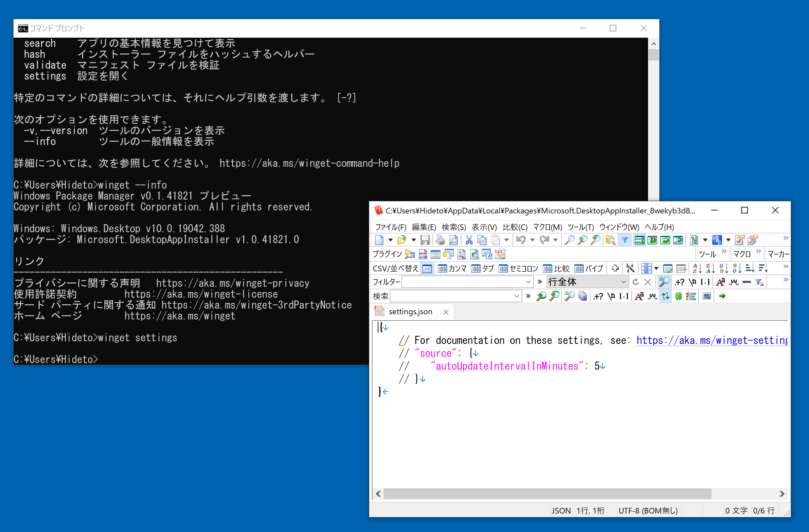Click the scissors cut icon
Viewport: 809px width, 532px height.
pyautogui.click(x=469, y=241)
